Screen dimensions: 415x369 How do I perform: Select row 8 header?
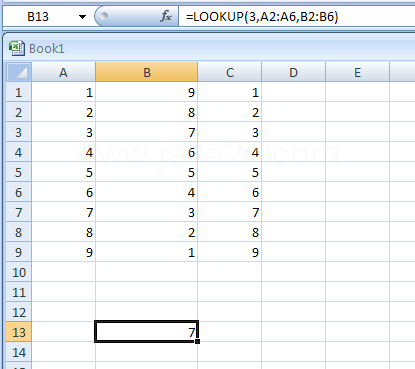[19, 232]
